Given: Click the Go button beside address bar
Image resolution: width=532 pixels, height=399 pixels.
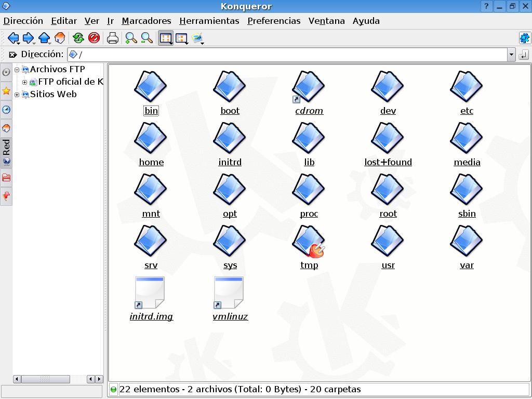Looking at the screenshot, I should tap(524, 55).
